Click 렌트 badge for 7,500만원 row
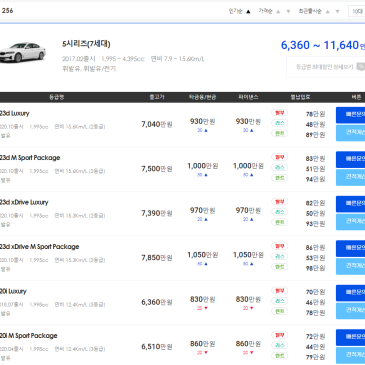The width and height of the screenshot is (365, 365). pos(279,178)
